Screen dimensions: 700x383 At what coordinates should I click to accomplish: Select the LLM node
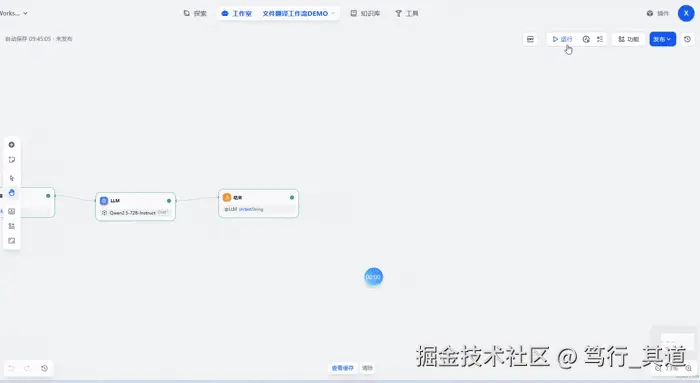coord(135,207)
